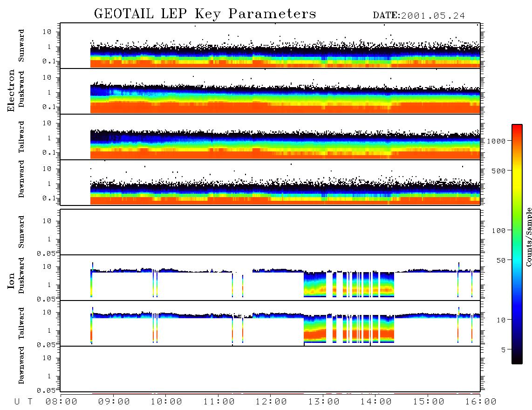The height and width of the screenshot is (410, 532).
Task: Click the Electron Dawnward spectrogram plot
Action: [270, 182]
